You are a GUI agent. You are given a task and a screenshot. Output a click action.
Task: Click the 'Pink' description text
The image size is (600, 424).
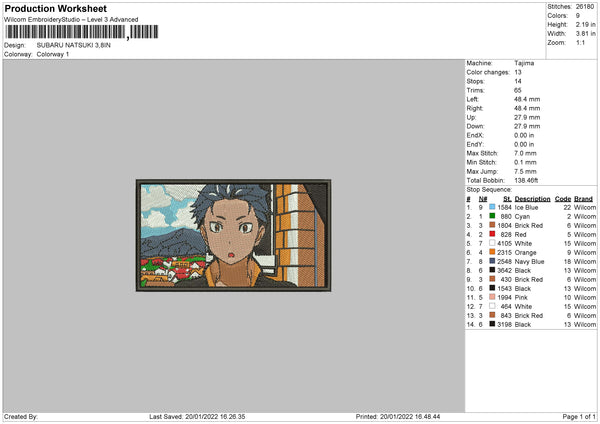coord(521,298)
